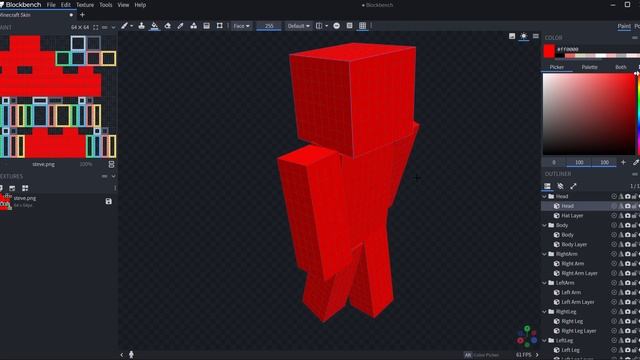Toggle outliner element options icon
The image size is (640, 360).
pos(547,186)
